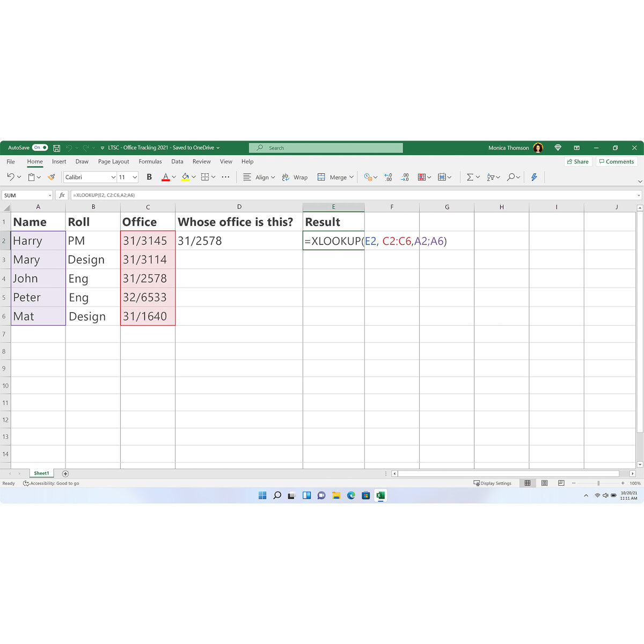Click the Increase Decimal icon
Screen dimensions: 644x644
[x=388, y=177]
